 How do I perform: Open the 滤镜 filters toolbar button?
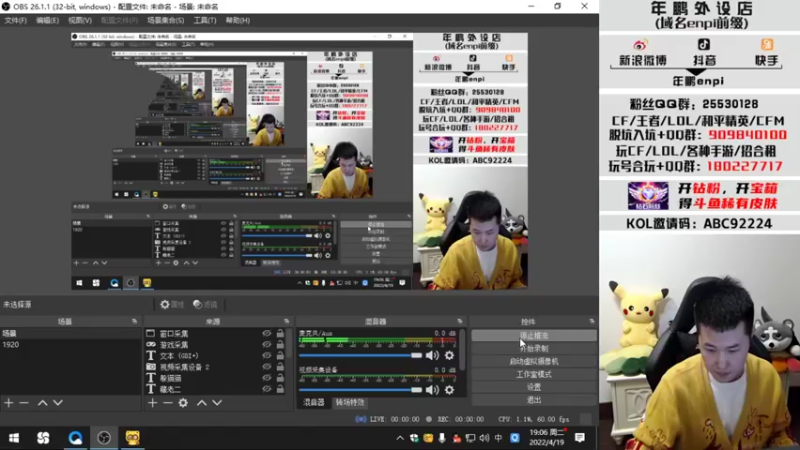206,305
